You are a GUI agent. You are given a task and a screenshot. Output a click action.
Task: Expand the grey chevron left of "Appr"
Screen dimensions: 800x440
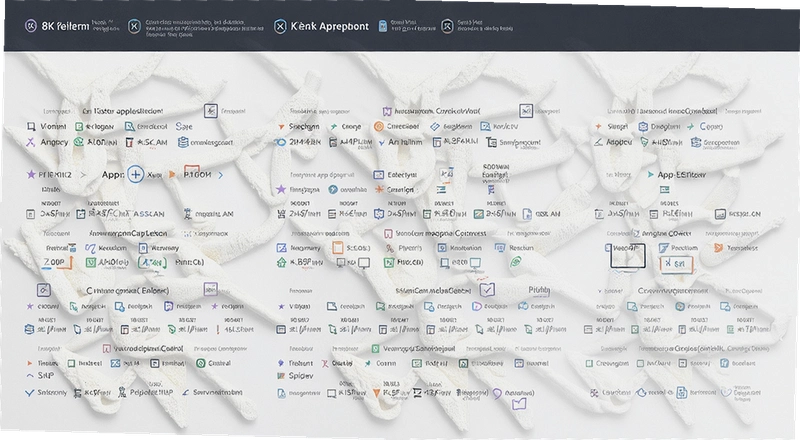tap(83, 175)
